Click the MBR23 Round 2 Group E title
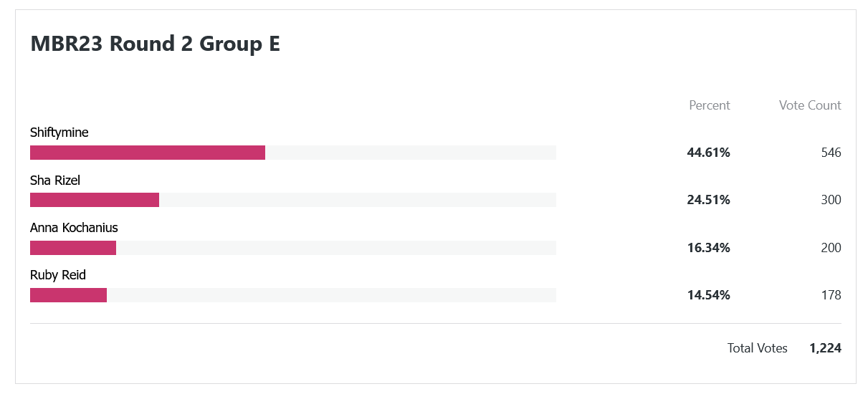The height and width of the screenshot is (394, 868). (x=155, y=44)
